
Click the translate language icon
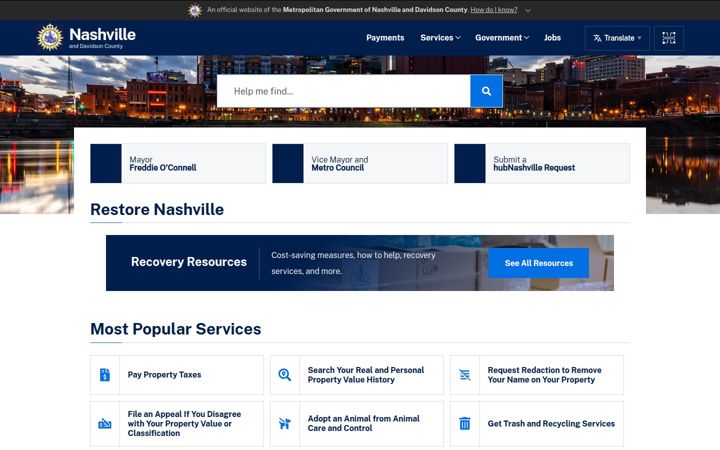597,38
